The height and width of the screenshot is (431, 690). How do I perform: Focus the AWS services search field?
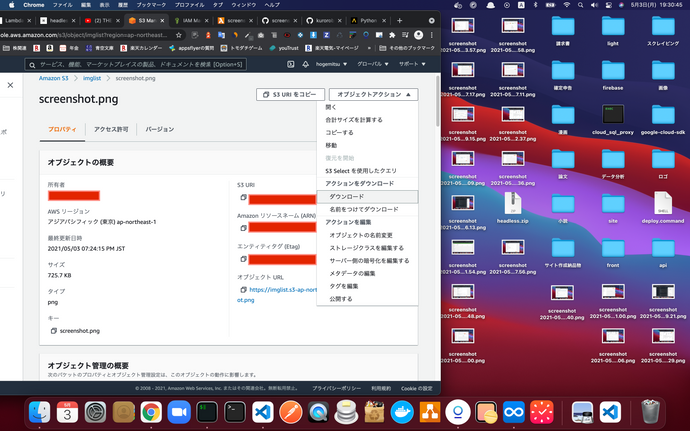click(x=136, y=65)
